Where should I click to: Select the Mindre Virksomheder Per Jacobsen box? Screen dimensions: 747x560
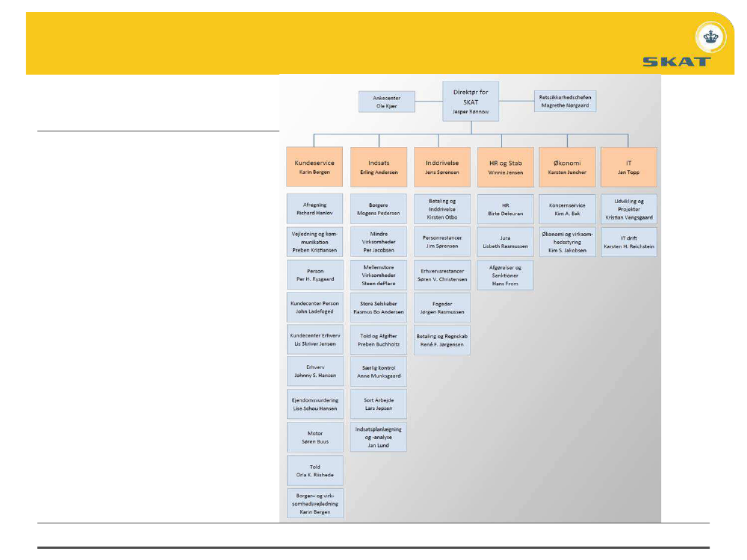pos(379,242)
